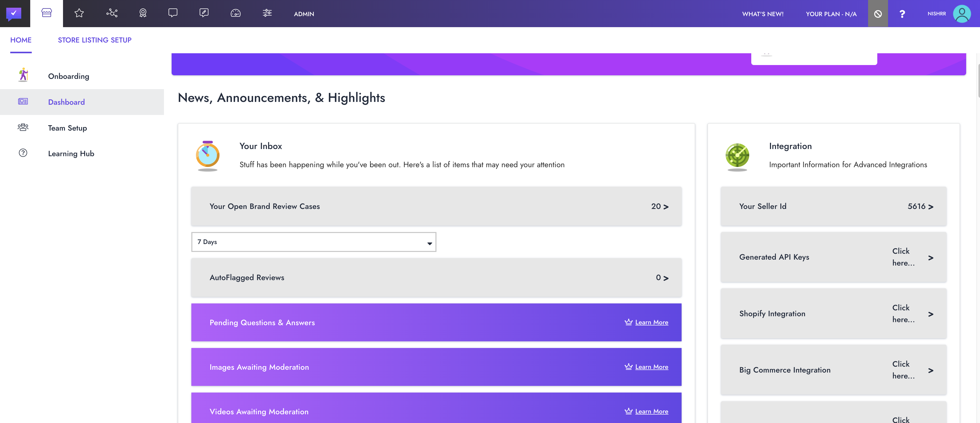
Task: Open the 7 Days period dropdown
Action: pos(314,242)
